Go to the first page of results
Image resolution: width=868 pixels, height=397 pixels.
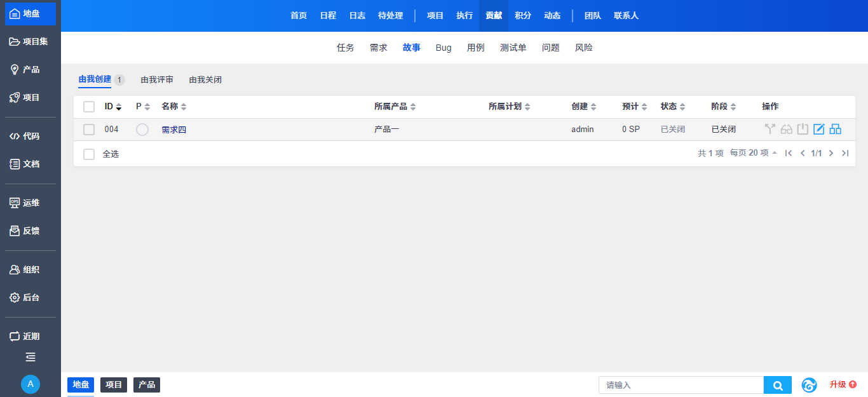789,153
